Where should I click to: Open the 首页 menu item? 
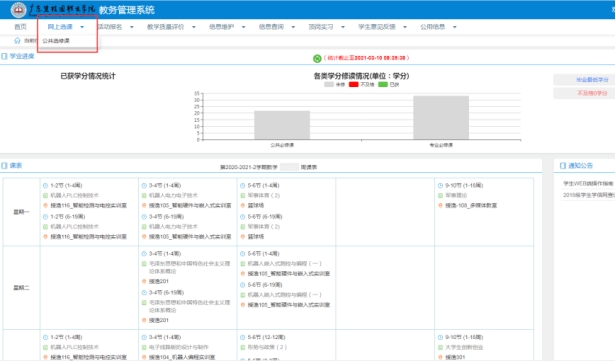coord(20,27)
